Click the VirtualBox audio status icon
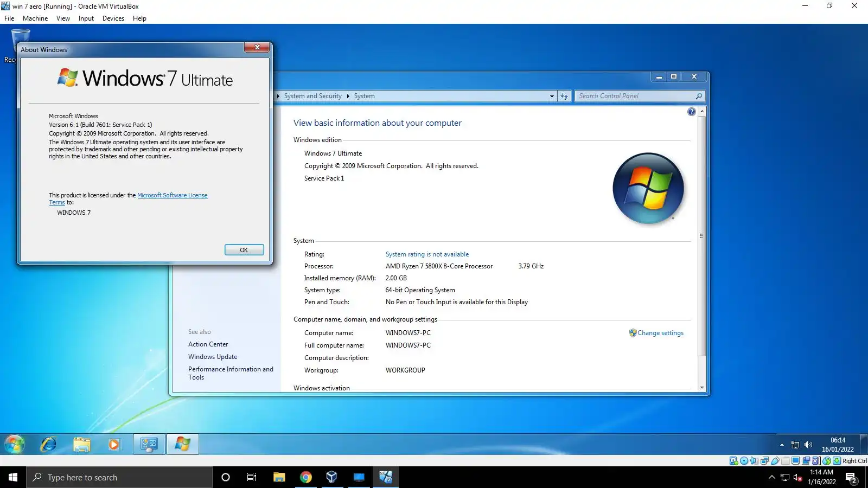 [x=754, y=461]
